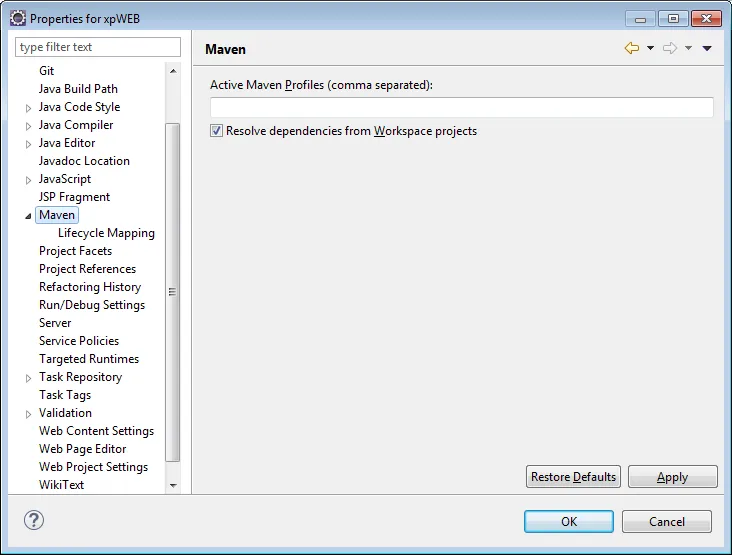Screen dimensions: 732x555
Task: Open Java Code Style page
Action: click(79, 107)
